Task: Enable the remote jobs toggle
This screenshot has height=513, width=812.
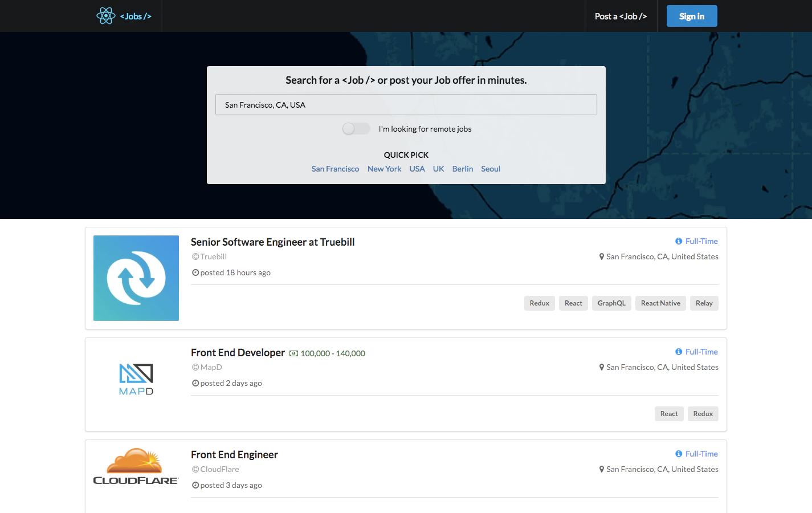Action: [x=356, y=128]
